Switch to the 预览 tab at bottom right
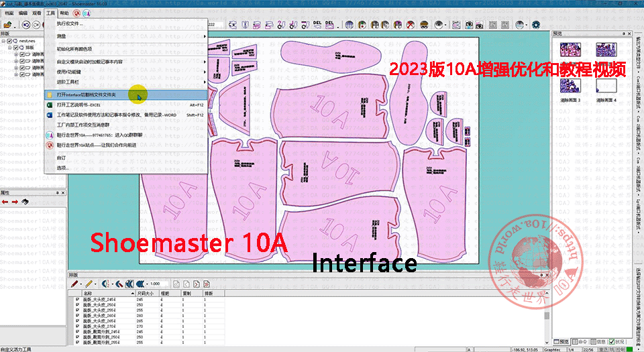Image resolution: width=644 pixels, height=352 pixels. (561, 341)
